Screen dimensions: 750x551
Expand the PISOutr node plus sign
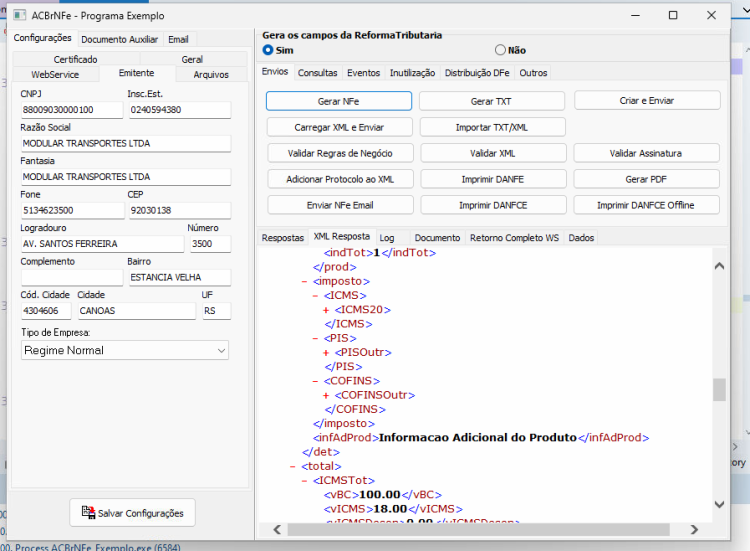[x=326, y=353]
